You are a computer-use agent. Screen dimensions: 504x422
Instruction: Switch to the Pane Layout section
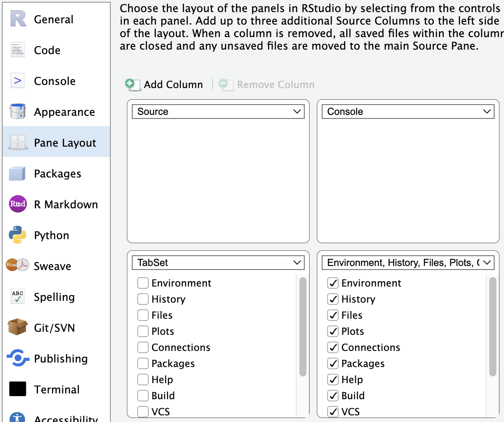click(56, 143)
